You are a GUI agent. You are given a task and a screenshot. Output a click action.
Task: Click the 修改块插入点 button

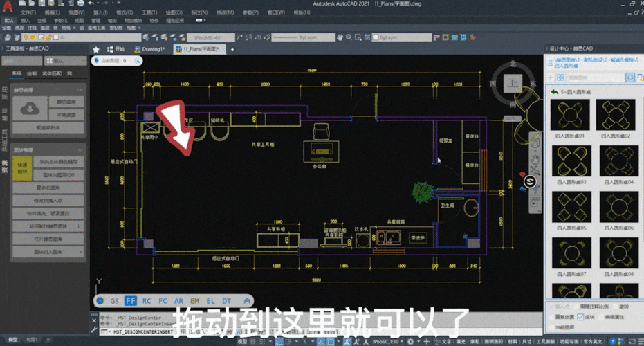[48, 201]
